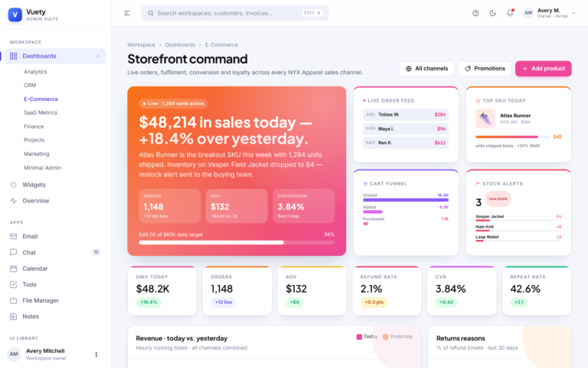Click the Loop Wallet stock alert row

tap(518, 238)
